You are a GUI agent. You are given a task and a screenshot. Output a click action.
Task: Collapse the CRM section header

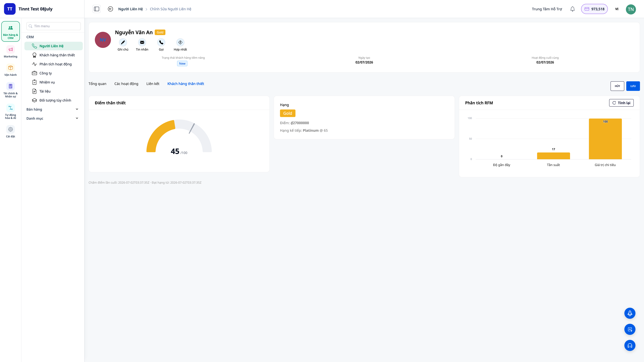[30, 37]
